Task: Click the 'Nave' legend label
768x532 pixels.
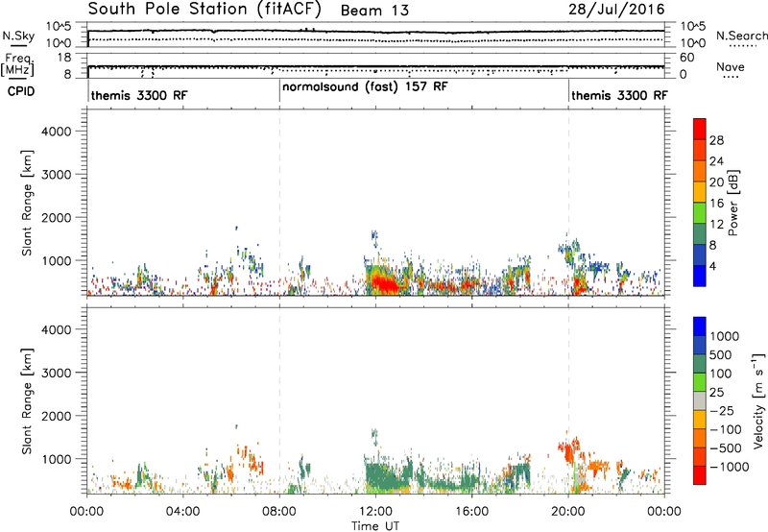Action: click(730, 67)
